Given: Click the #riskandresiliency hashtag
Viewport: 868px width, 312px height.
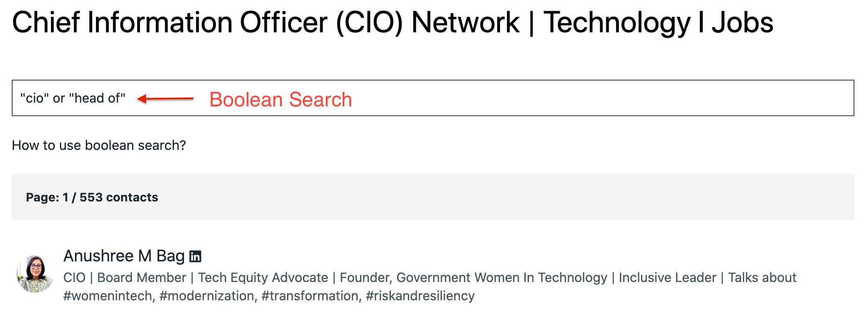Looking at the screenshot, I should (420, 296).
